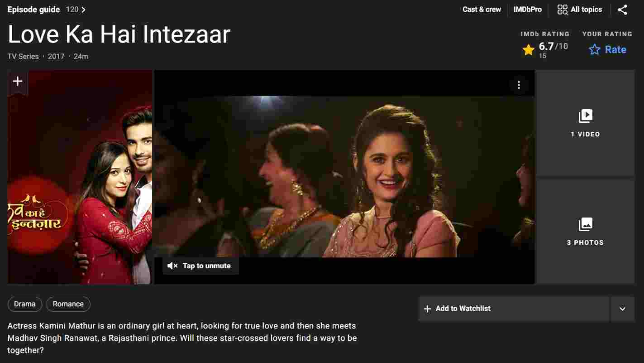Open All topics grid icon
The width and height of the screenshot is (644, 363).
tap(563, 10)
